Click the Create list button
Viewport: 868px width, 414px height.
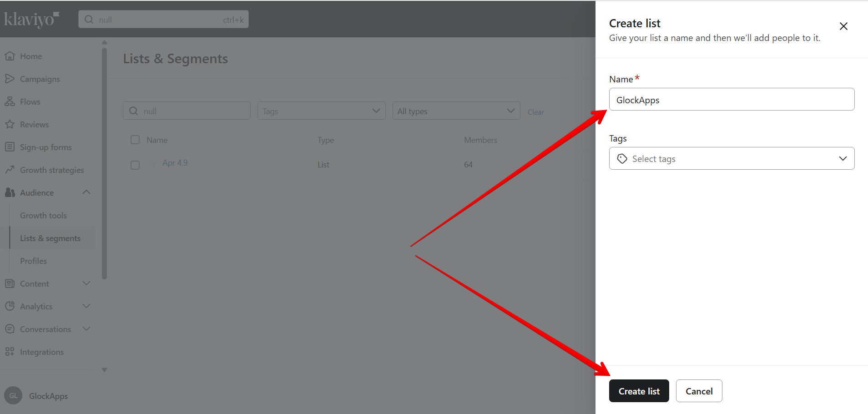point(639,391)
